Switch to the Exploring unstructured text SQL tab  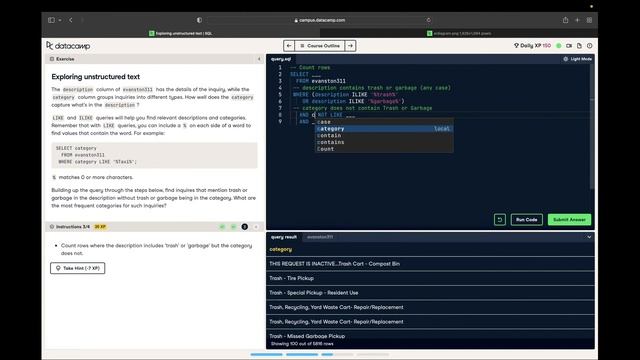click(180, 33)
